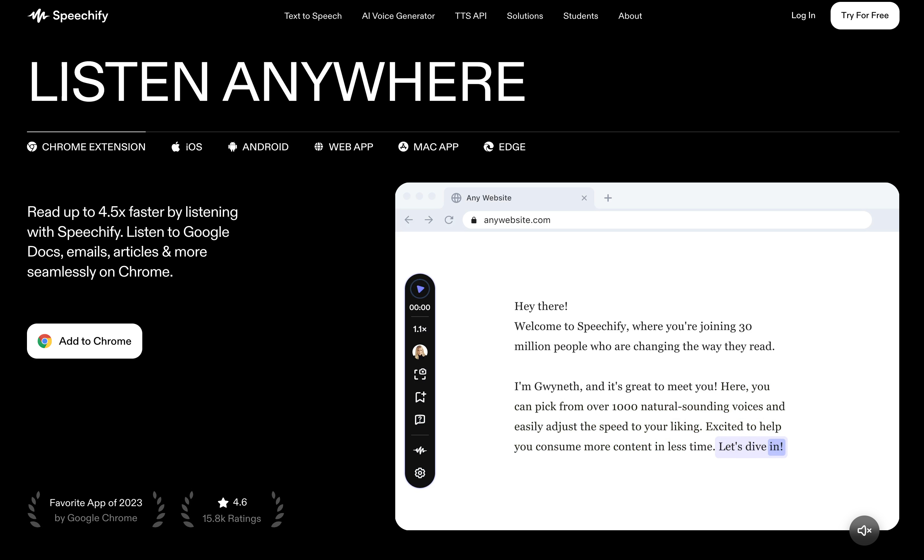Click Try For Free button
Image resolution: width=924 pixels, height=560 pixels.
[x=864, y=16]
